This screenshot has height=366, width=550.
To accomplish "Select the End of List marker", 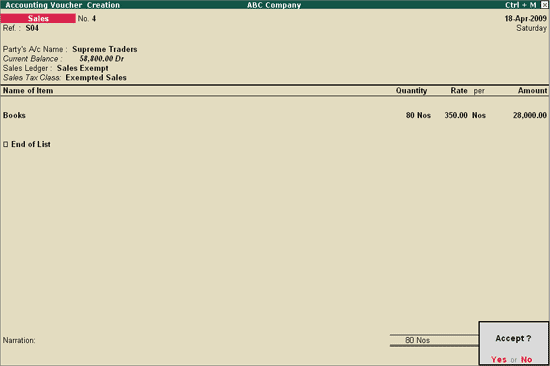I will 27,144.
